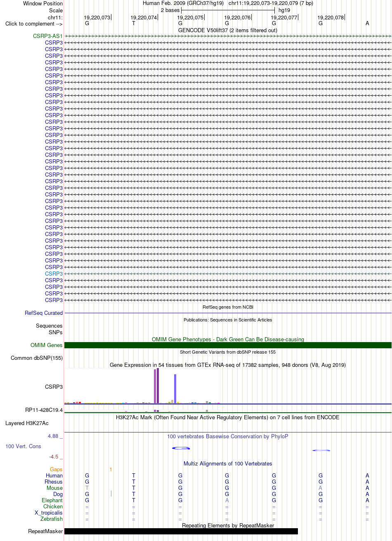Open the GTEx Gene Expression track title
This screenshot has width=392, height=541.
(x=228, y=365)
